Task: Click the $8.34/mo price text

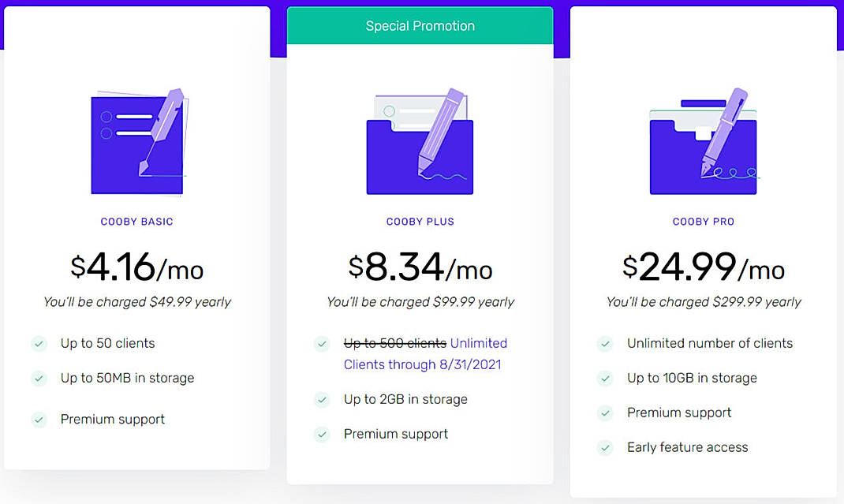Action: [x=420, y=268]
